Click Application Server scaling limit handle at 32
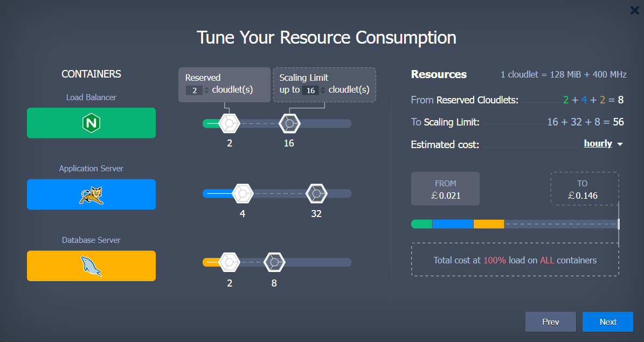Viewport: 644px width, 342px height. tap(316, 193)
